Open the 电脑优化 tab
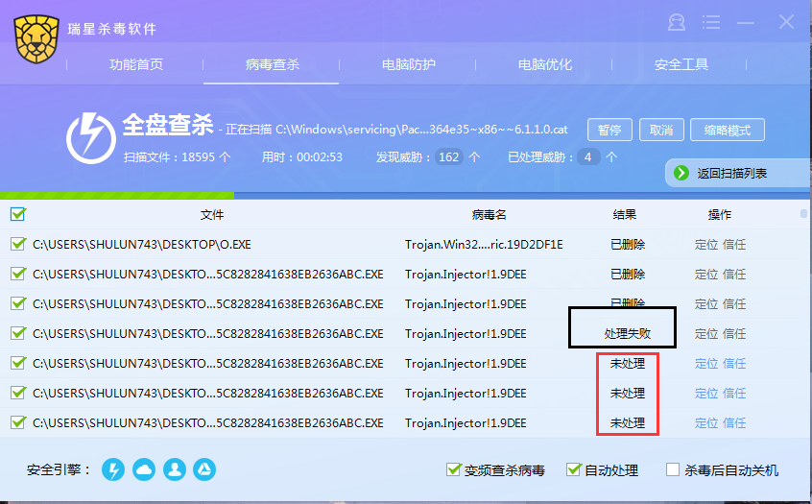This screenshot has height=504, width=812. point(545,64)
